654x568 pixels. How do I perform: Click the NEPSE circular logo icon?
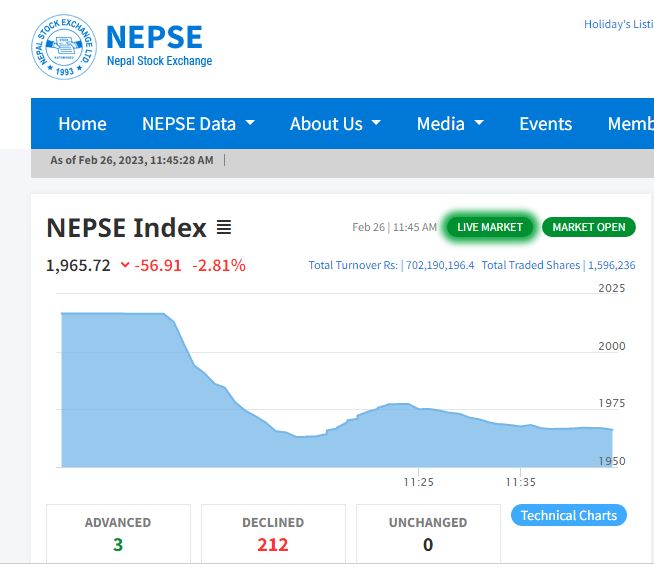(x=64, y=47)
